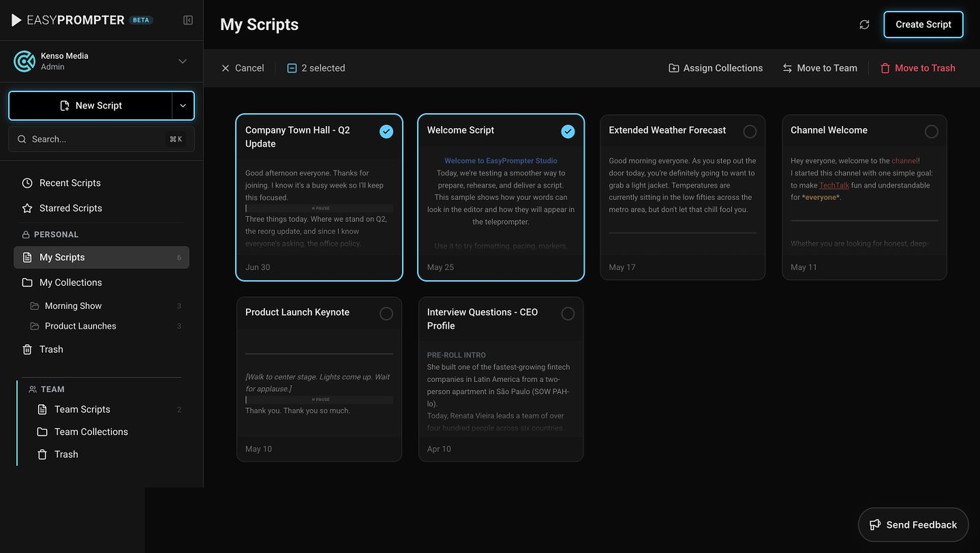Click the refresh scripts icon
980x553 pixels.
(864, 25)
